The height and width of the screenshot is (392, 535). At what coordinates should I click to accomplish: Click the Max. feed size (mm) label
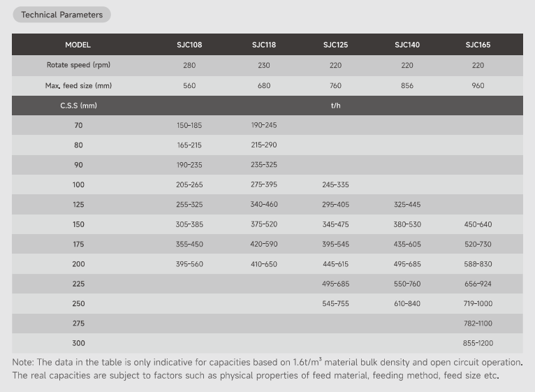coord(78,85)
